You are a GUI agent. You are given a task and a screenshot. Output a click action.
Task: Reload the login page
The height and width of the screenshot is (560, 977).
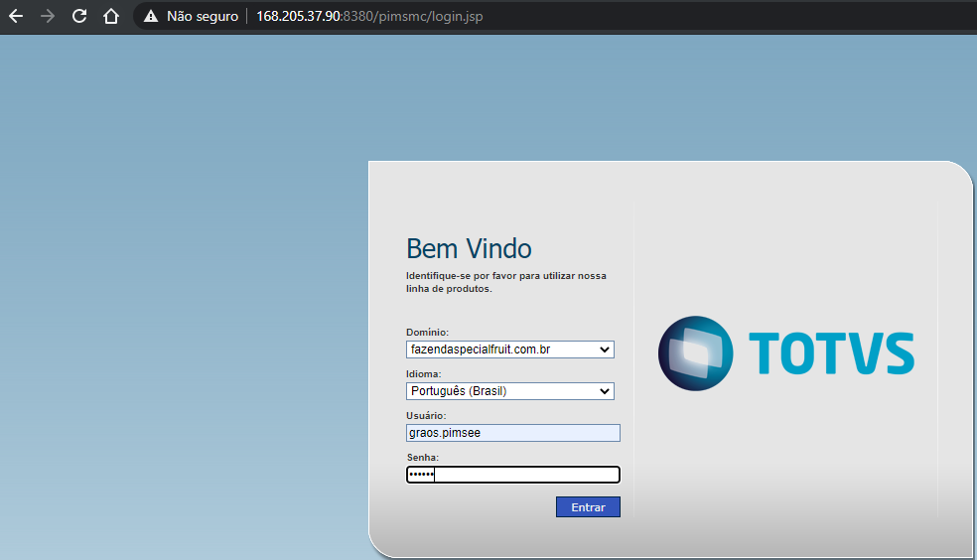79,17
